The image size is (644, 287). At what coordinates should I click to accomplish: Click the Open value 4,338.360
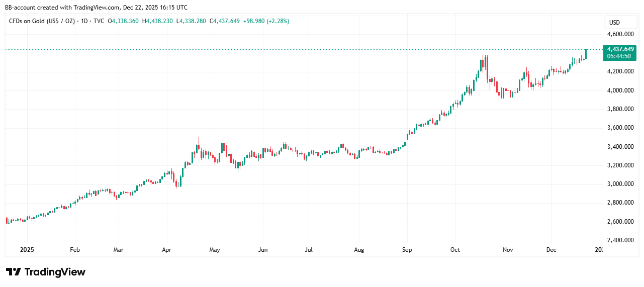coord(127,21)
